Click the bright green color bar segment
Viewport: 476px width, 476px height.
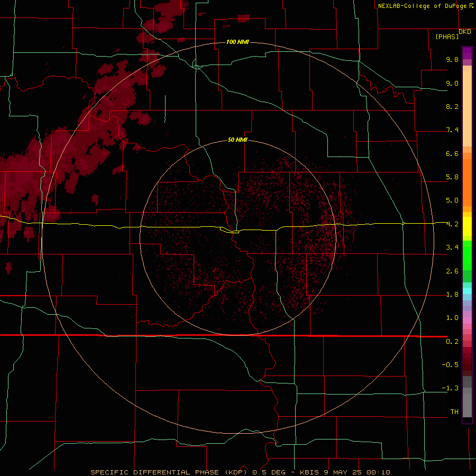[x=467, y=255]
